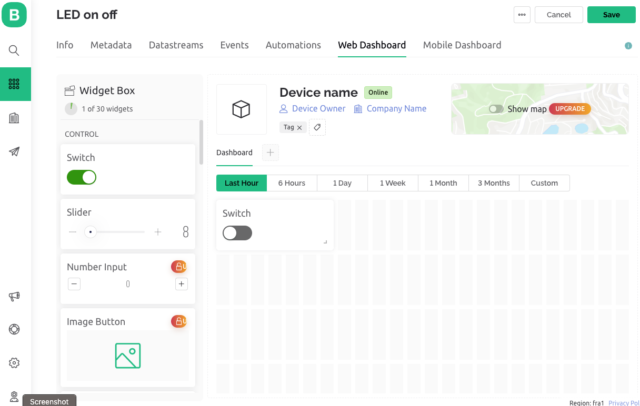Switch to the Mobile Dashboard tab
The height and width of the screenshot is (406, 640).
(x=462, y=45)
